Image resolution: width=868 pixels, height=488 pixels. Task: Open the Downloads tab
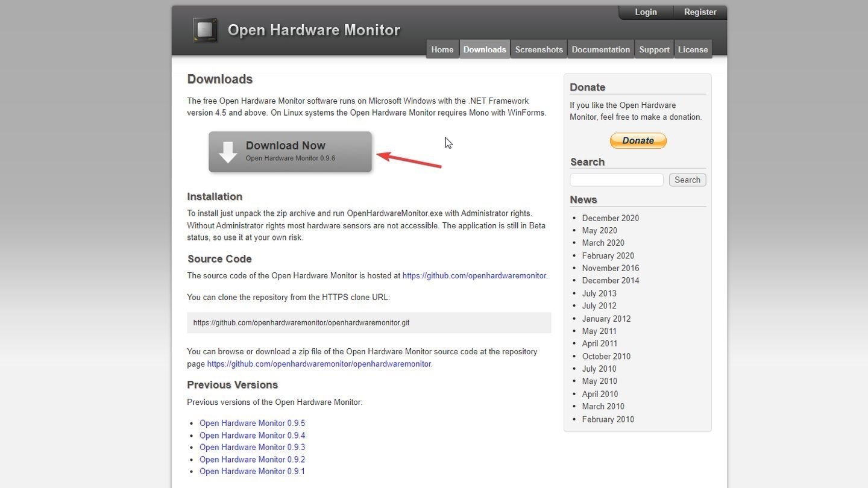point(485,49)
